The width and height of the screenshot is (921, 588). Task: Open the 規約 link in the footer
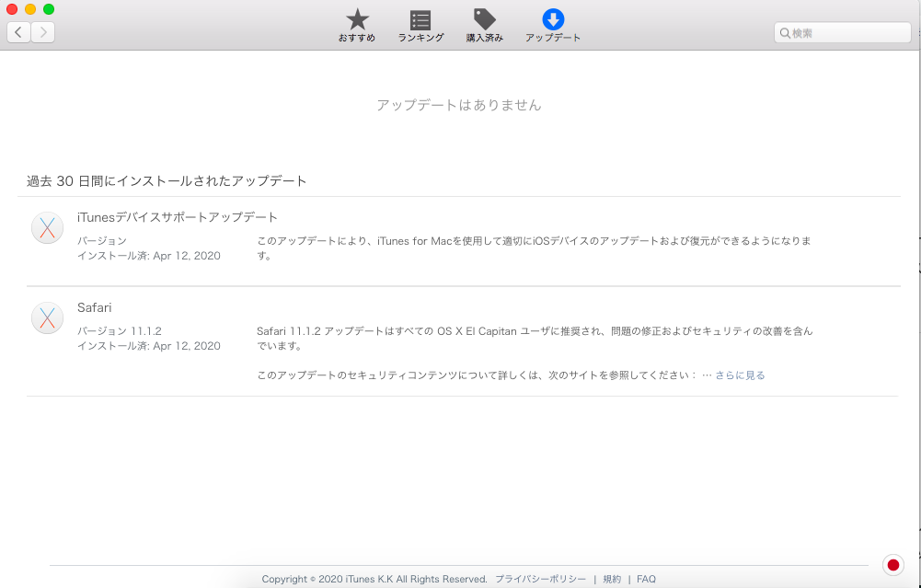[x=612, y=579]
